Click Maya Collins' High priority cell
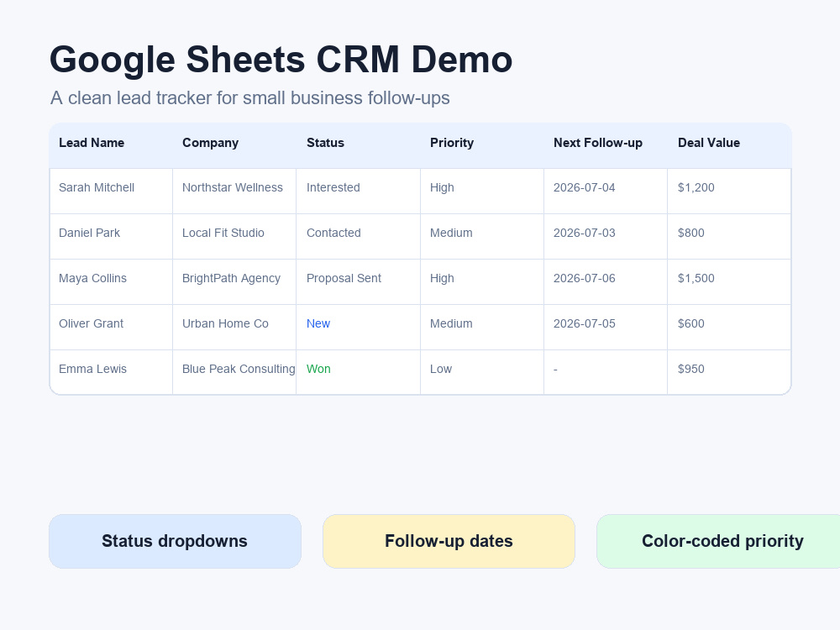Image resolution: width=840 pixels, height=630 pixels. pyautogui.click(x=481, y=281)
